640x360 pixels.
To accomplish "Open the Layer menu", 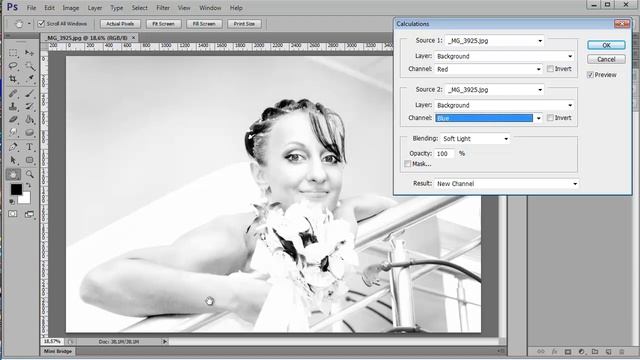I will click(95, 8).
